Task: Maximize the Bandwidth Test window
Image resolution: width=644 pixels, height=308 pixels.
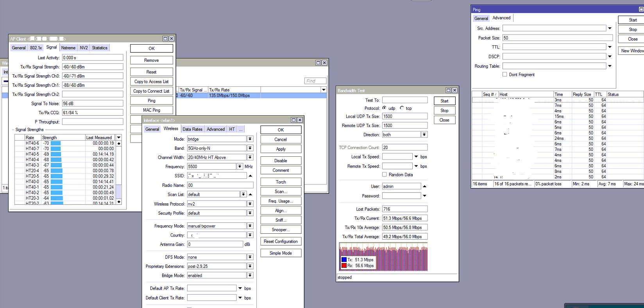Action: click(448, 90)
